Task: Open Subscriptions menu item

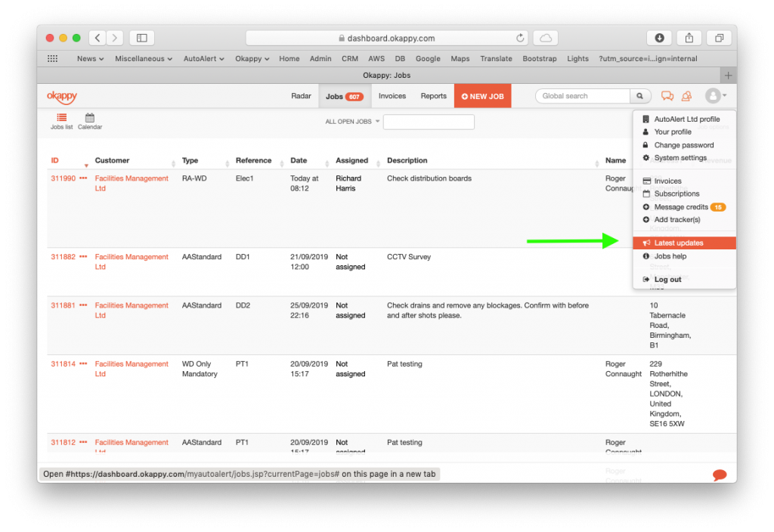Action: click(x=684, y=194)
